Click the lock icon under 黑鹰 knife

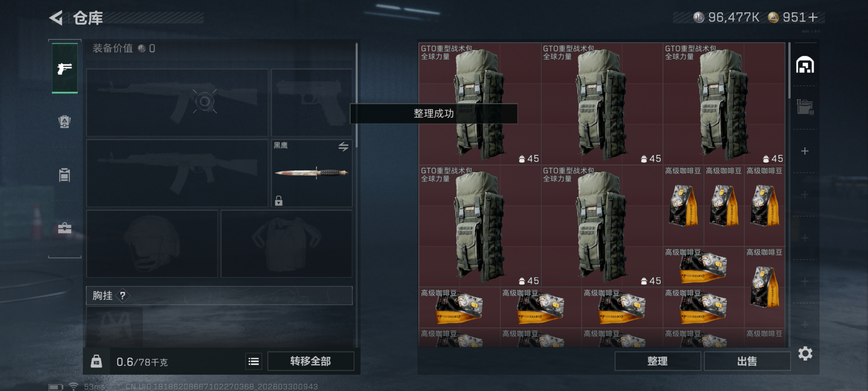[x=278, y=200]
